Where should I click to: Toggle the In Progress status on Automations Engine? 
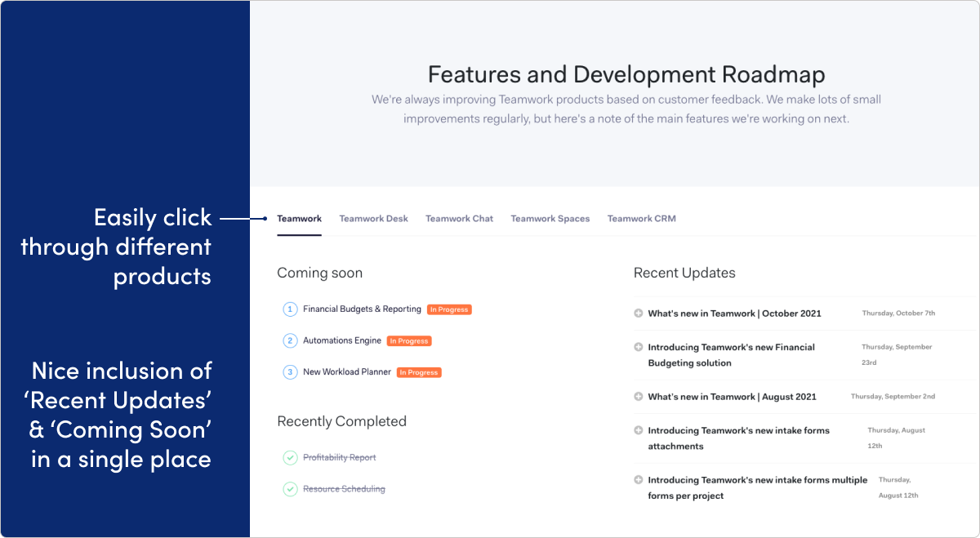coord(409,340)
